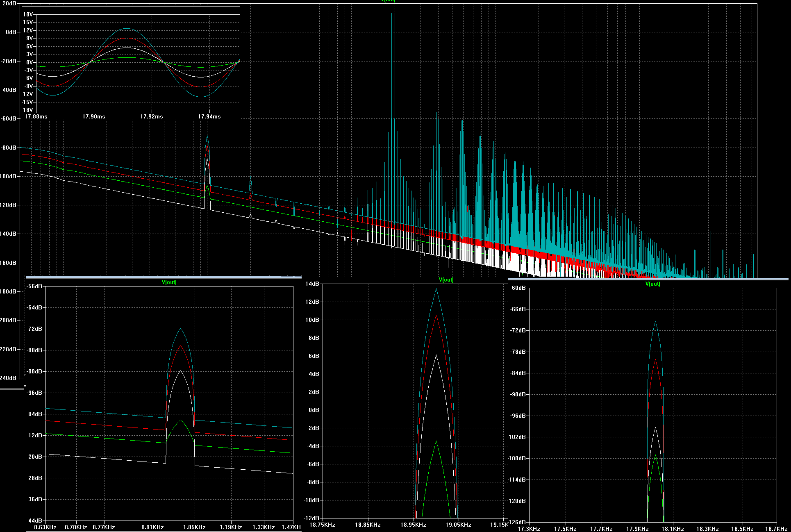Click the -126dB label on right plot axis
The width and height of the screenshot is (791, 532).
(517, 522)
